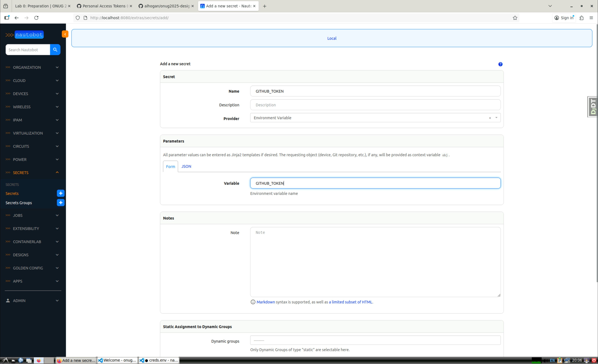Image resolution: width=598 pixels, height=364 pixels.
Task: Open the browser extensions icon
Action: tap(581, 18)
